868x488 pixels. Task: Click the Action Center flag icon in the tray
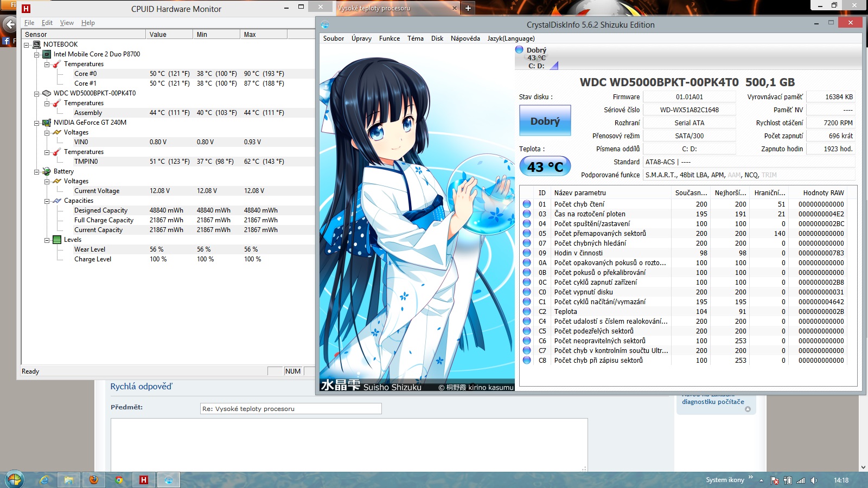[x=775, y=480]
